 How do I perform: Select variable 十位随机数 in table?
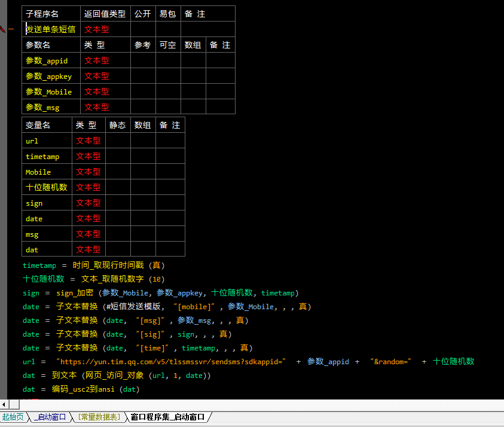[x=47, y=187]
